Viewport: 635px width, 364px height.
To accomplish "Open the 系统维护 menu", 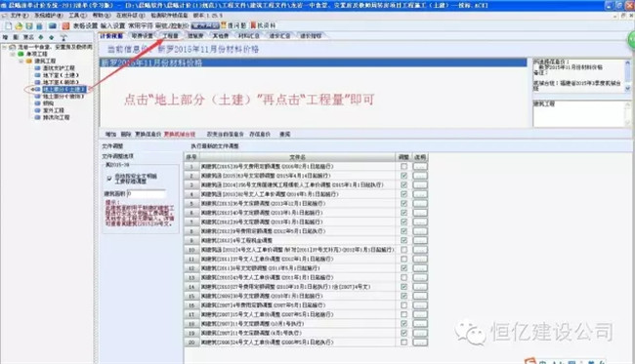I will (48, 16).
